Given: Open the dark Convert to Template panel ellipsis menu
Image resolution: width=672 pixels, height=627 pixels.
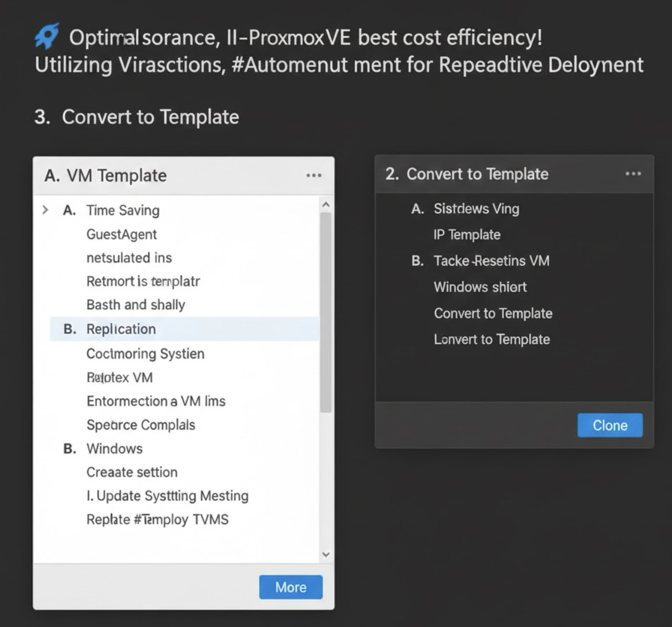Looking at the screenshot, I should [633, 173].
